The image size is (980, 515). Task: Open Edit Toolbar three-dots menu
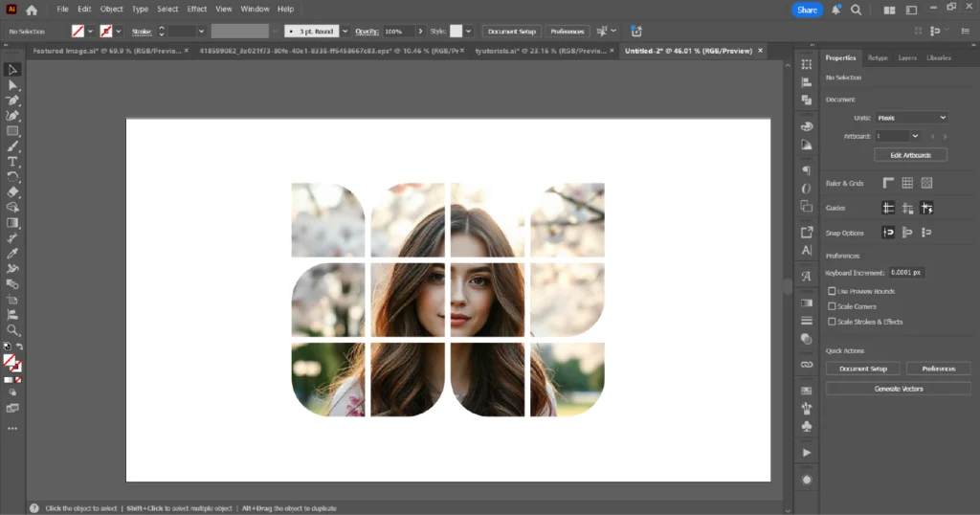[12, 429]
